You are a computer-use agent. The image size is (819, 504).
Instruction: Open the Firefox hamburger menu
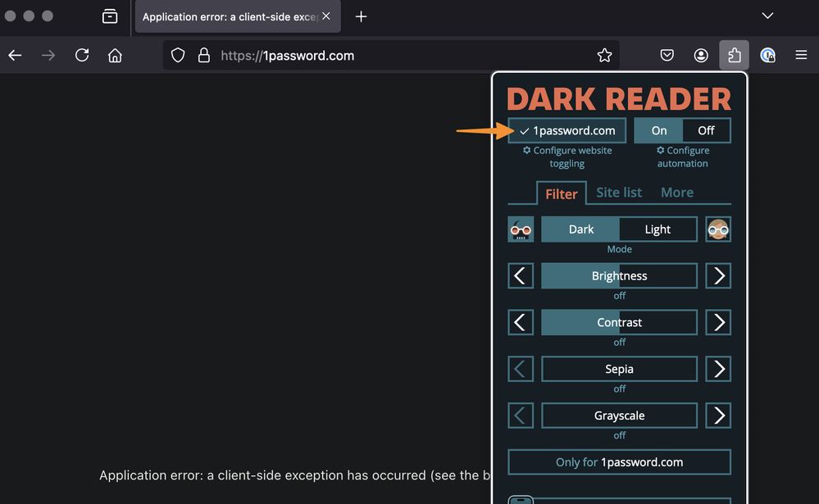point(801,55)
